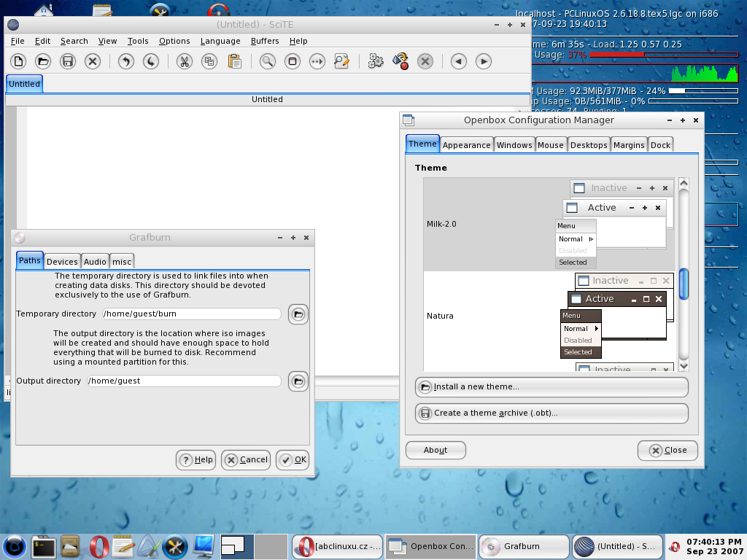747x560 pixels.
Task: Select the Natura theme row
Action: point(549,316)
